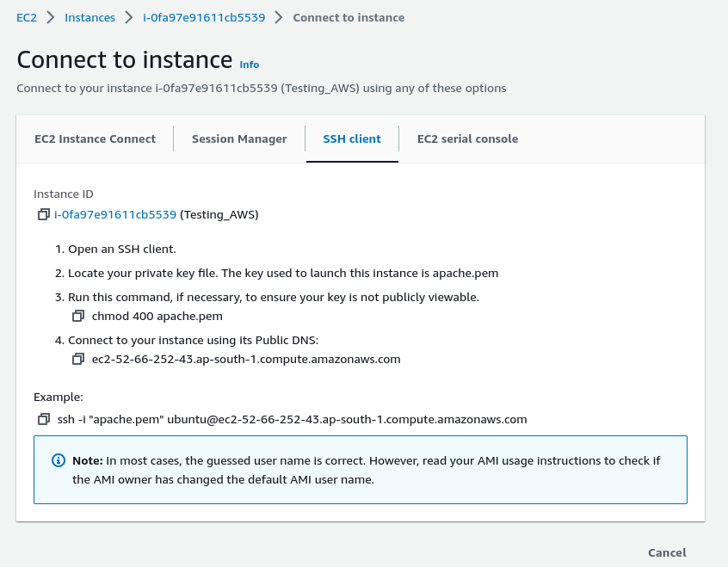Copy the chmod 400 apache.pem command
Image resolution: width=728 pixels, height=567 pixels.
(x=78, y=317)
